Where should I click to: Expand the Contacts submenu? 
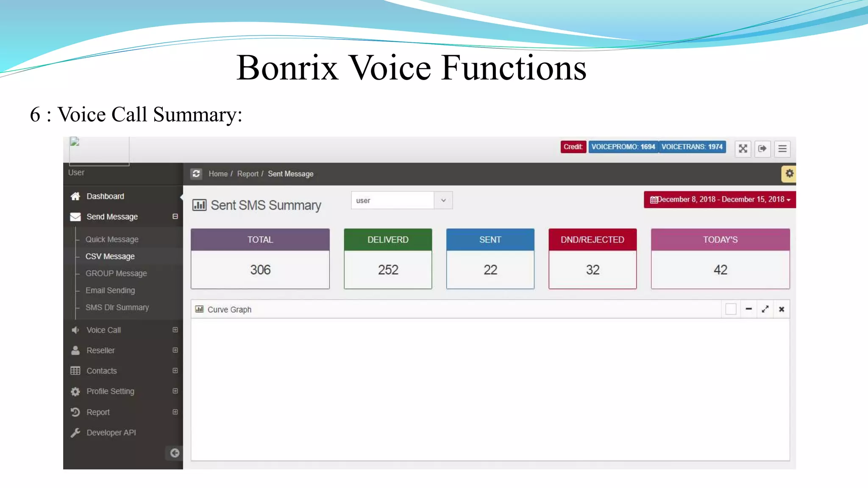(175, 370)
